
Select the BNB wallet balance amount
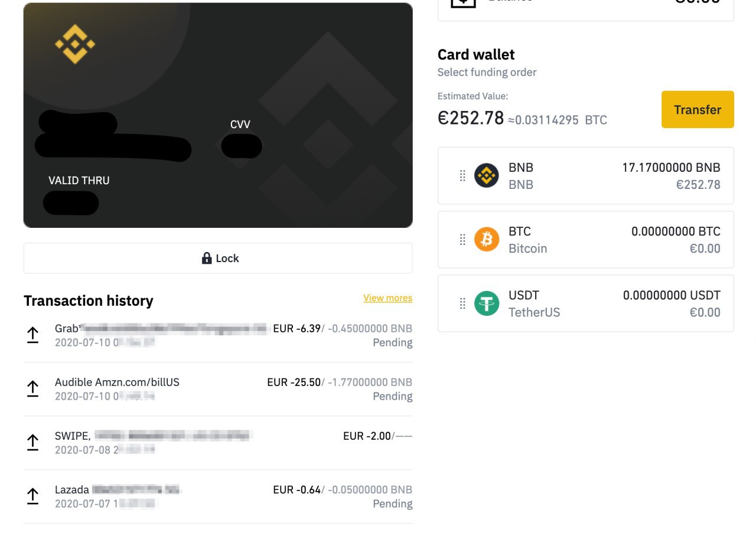point(671,168)
